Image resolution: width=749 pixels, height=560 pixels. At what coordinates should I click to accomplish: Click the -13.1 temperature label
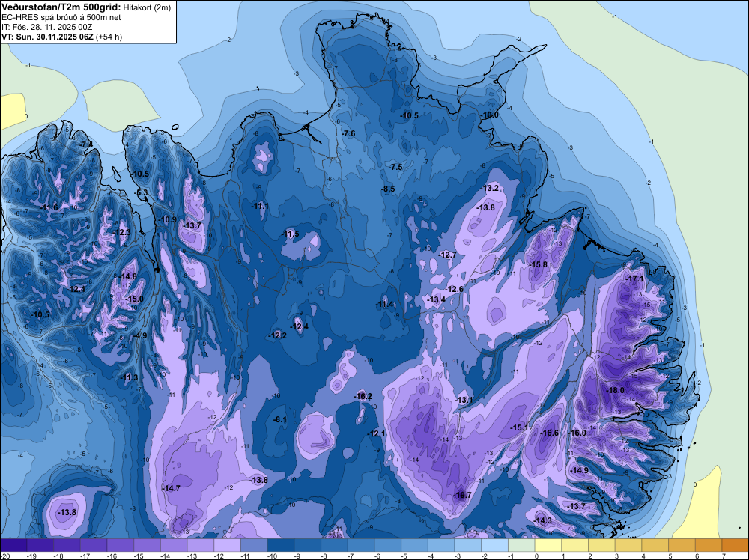pos(464,400)
